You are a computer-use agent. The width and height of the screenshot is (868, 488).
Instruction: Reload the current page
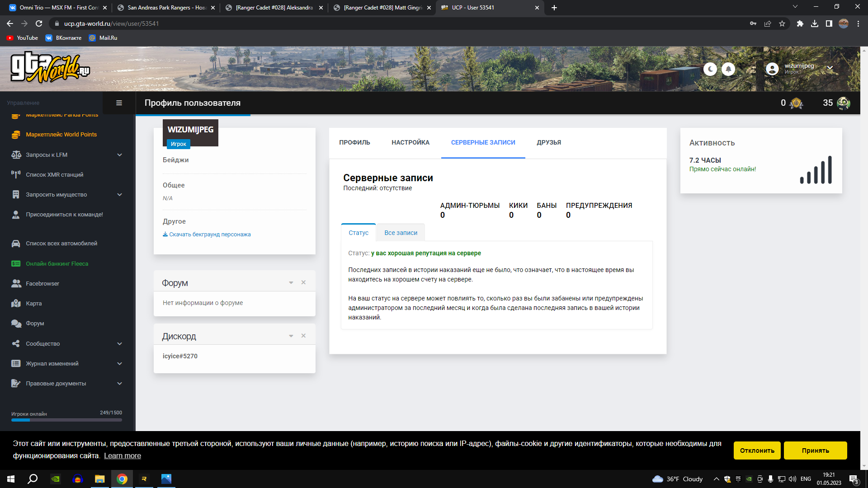point(39,23)
